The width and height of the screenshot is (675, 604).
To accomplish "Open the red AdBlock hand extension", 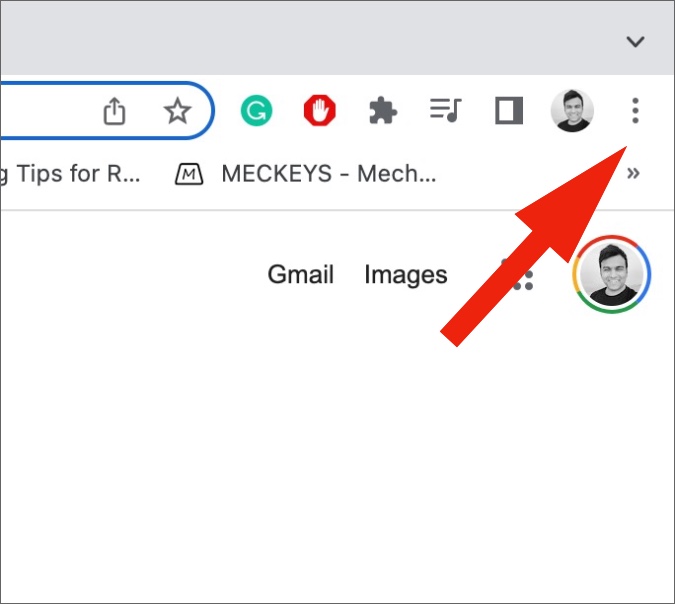I will 319,111.
